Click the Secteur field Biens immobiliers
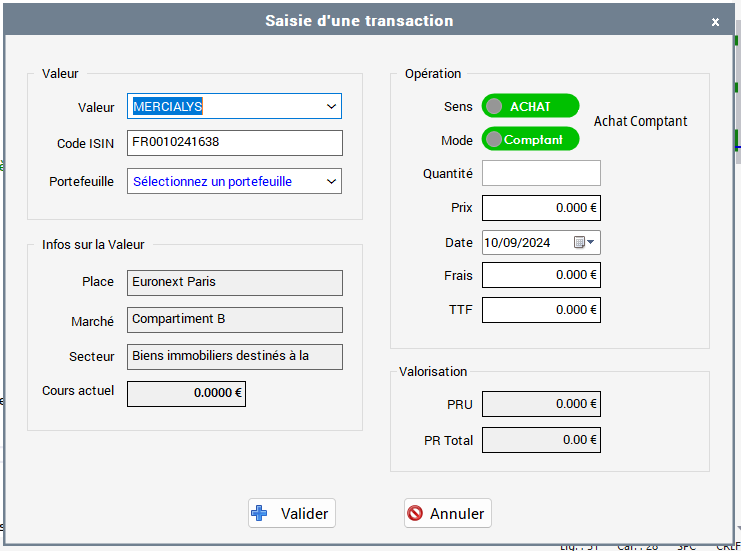 (x=234, y=356)
